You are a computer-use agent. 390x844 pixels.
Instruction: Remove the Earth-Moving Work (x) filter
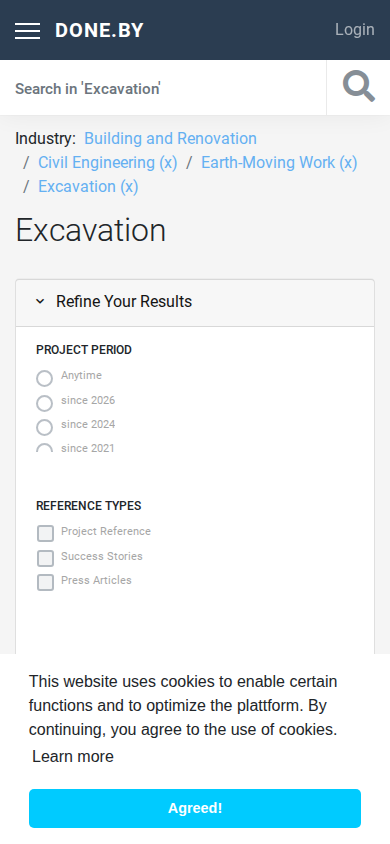[x=279, y=163]
